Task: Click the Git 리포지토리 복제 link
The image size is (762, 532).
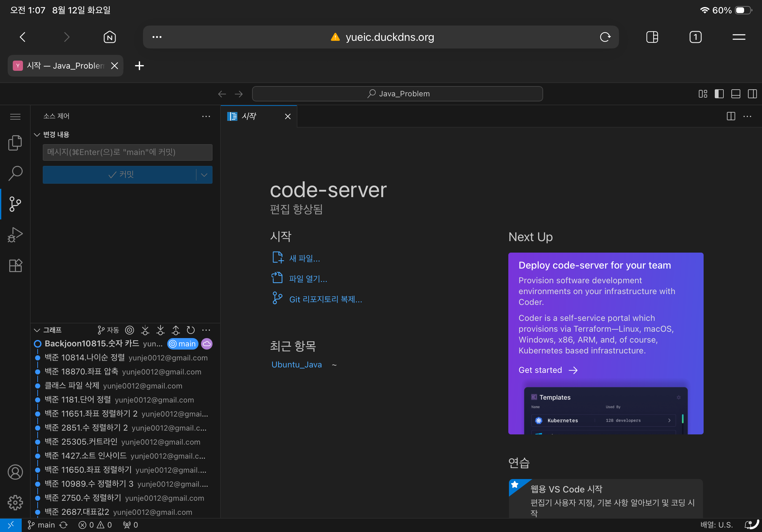Action: point(325,299)
